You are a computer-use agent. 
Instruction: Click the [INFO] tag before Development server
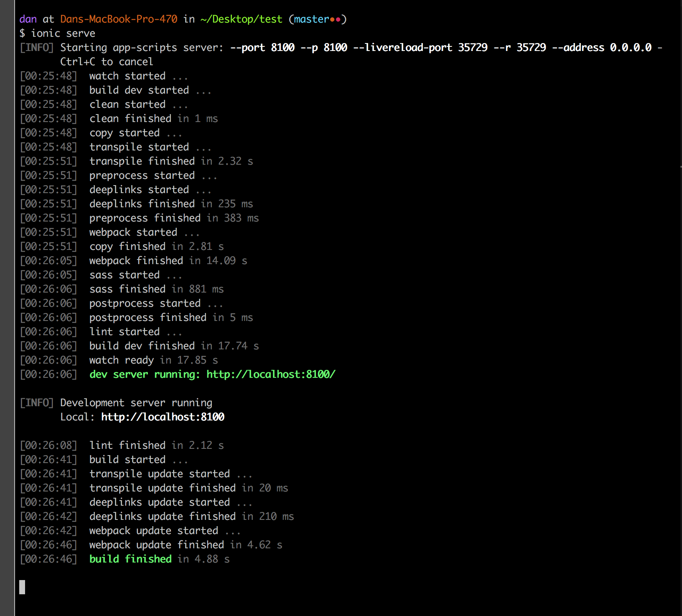(37, 403)
